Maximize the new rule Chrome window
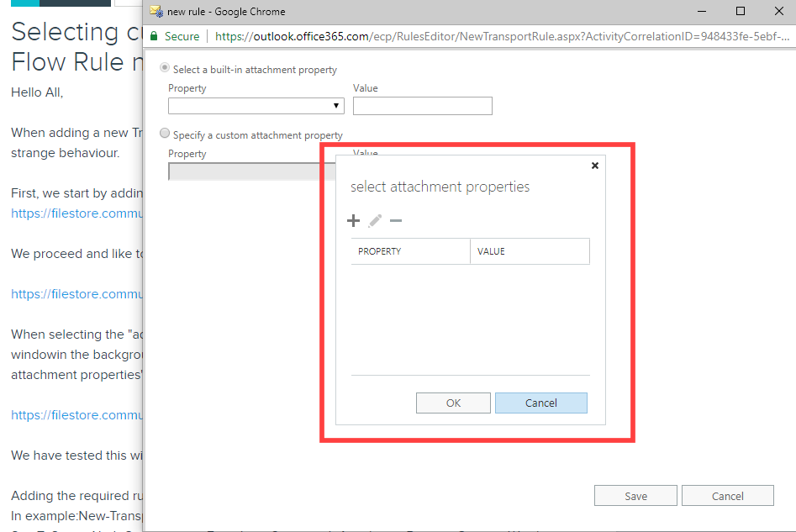 (x=741, y=11)
